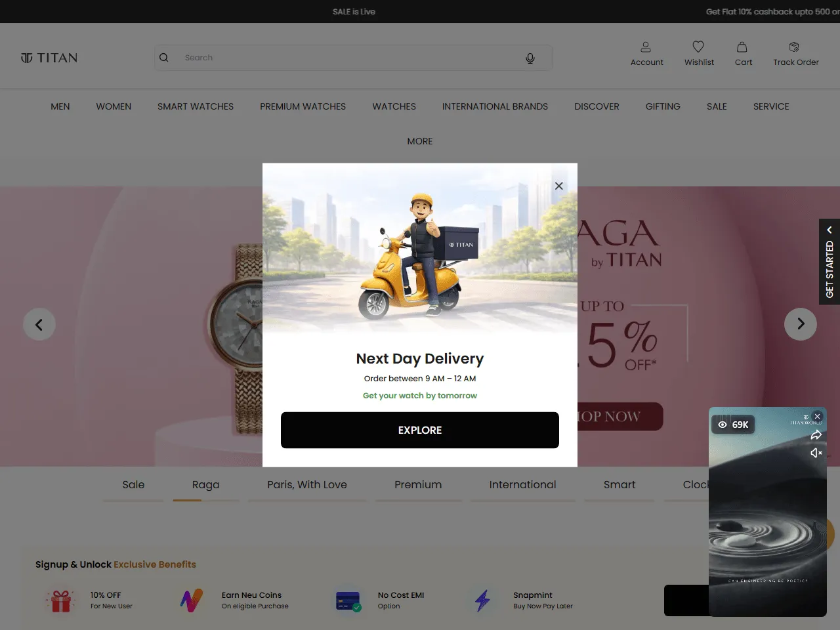The width and height of the screenshot is (840, 630).
Task: Open the Wishlist heart icon
Action: [698, 47]
